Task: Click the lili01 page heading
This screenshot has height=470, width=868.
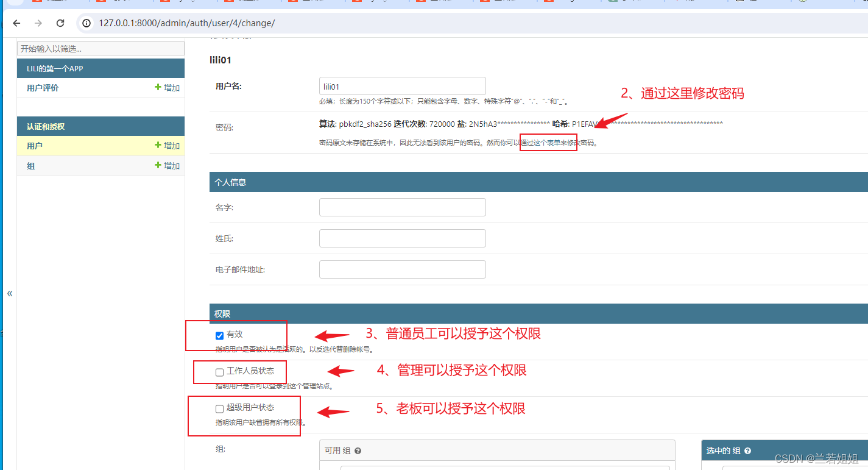Action: 221,60
